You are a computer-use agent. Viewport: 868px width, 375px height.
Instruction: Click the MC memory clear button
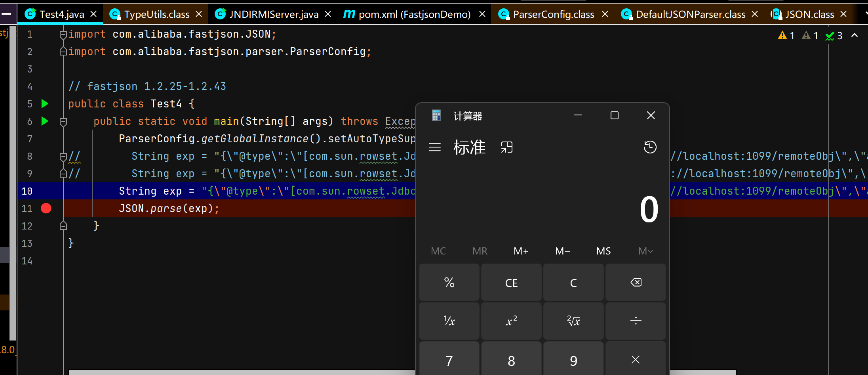[438, 251]
